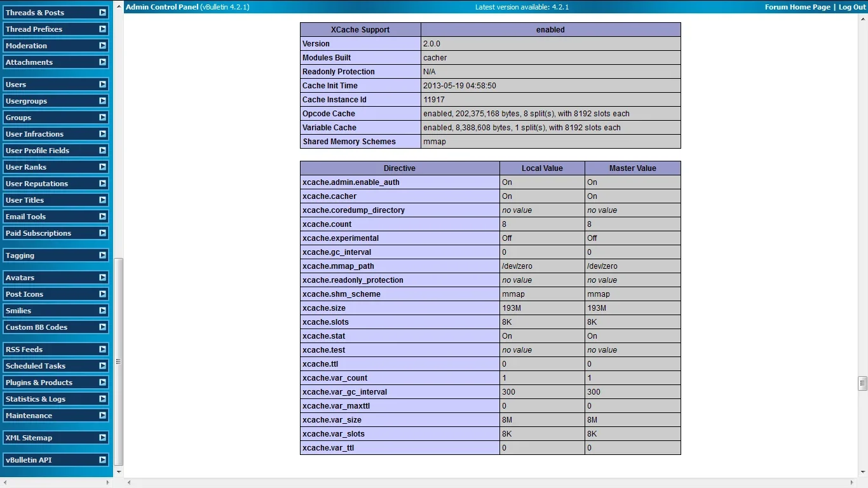
Task: Click sidebar horizontal scroll left arrow
Action: 5,483
